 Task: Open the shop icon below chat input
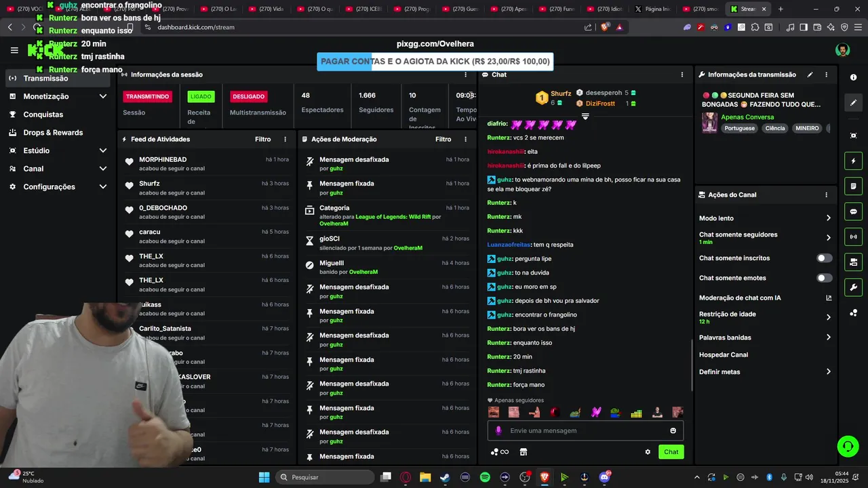point(524,452)
